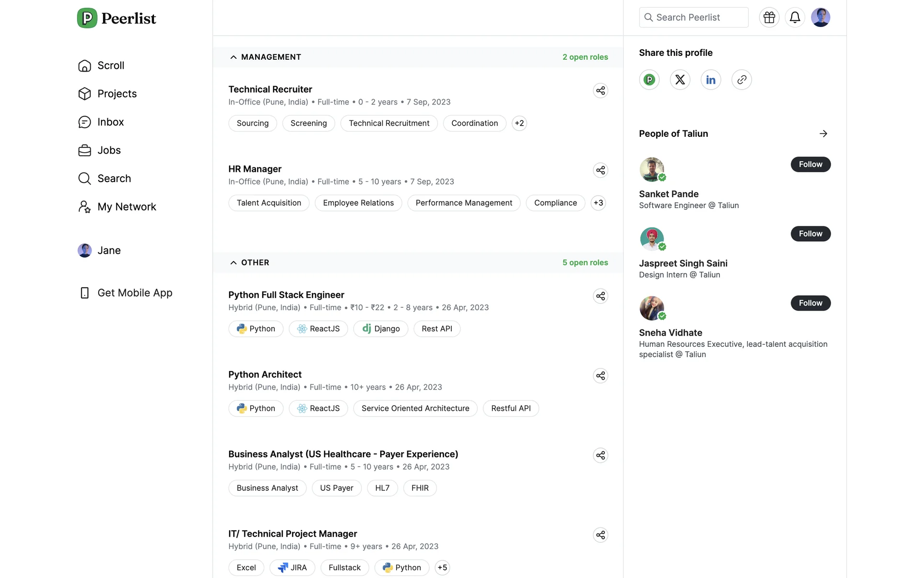Image resolution: width=924 pixels, height=578 pixels.
Task: Open Jobs in the sidebar
Action: coord(109,150)
